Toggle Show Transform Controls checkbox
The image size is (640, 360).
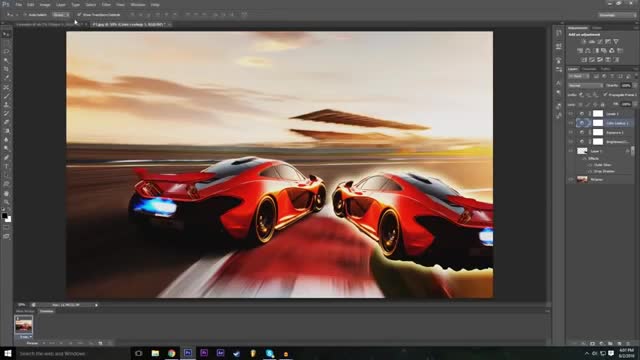tap(79, 15)
